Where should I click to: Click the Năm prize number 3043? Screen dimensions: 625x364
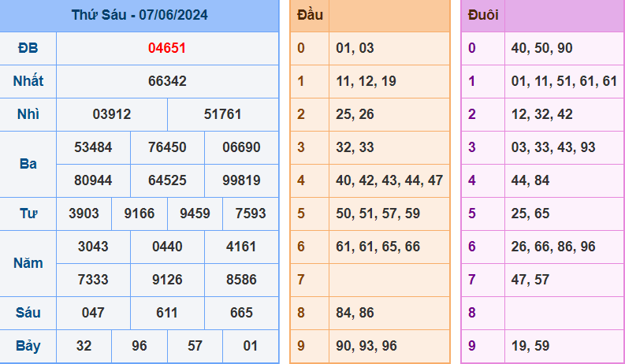(x=93, y=247)
